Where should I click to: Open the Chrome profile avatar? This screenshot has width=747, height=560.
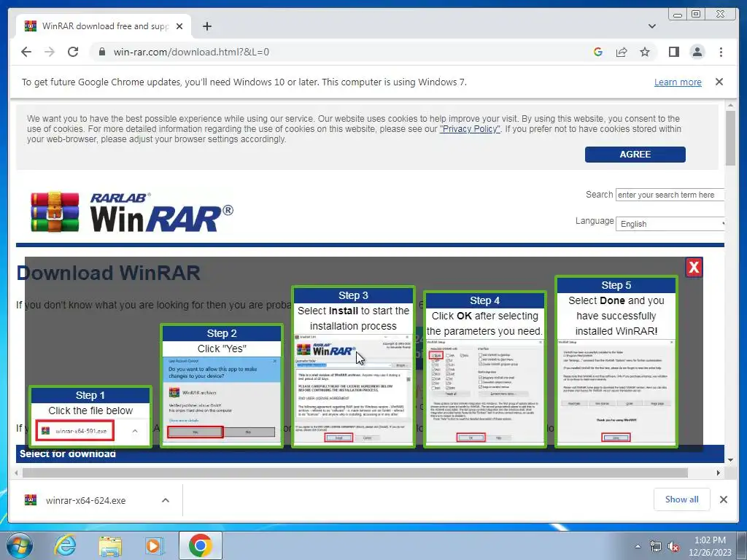tap(697, 52)
